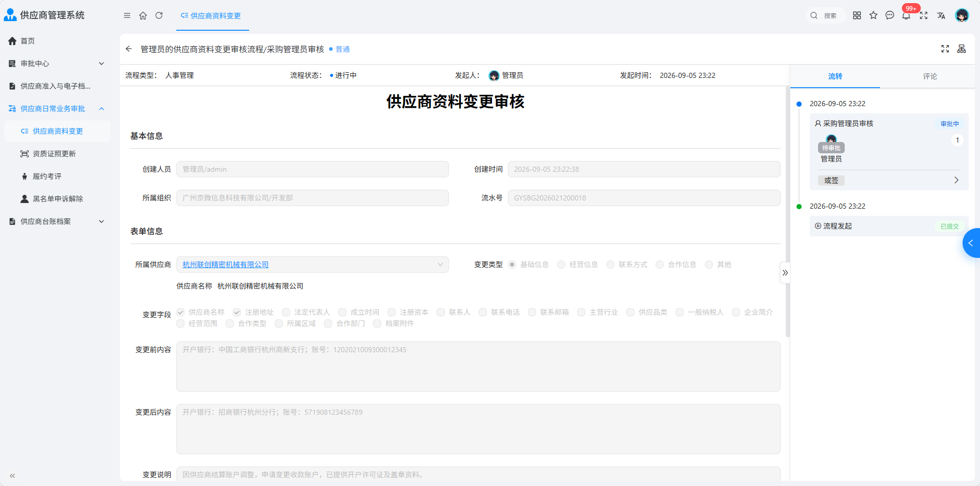Click the refresh page icon
Screen dimensions: 980x486
159,15
